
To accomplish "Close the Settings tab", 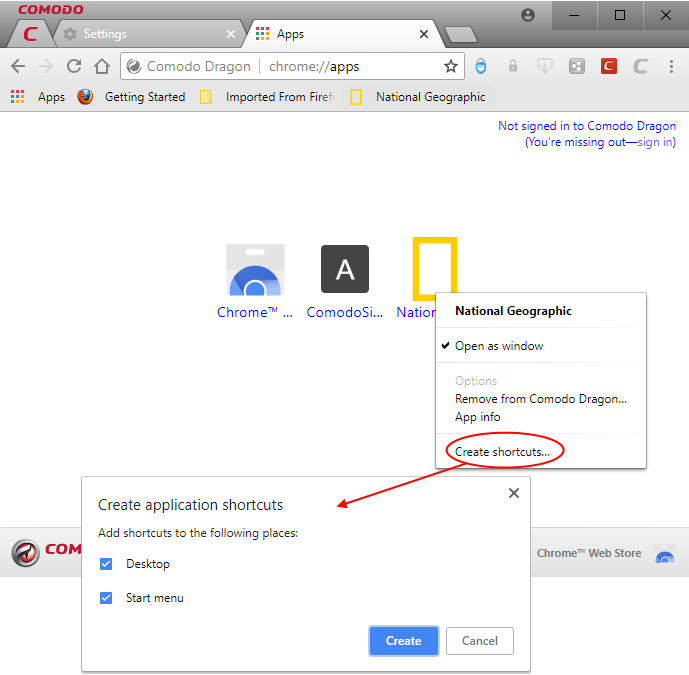I will tap(231, 34).
